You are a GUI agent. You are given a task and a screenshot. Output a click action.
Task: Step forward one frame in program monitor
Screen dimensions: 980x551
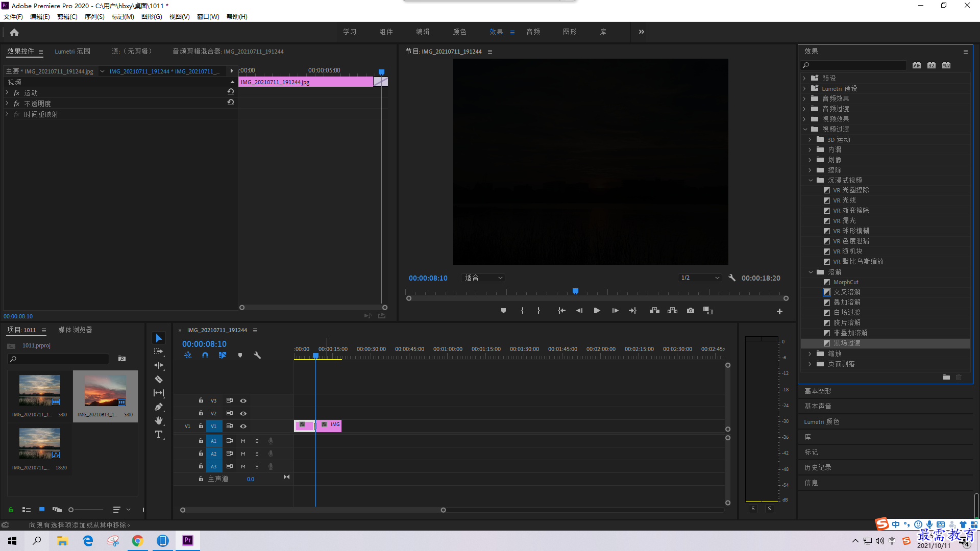[615, 311]
